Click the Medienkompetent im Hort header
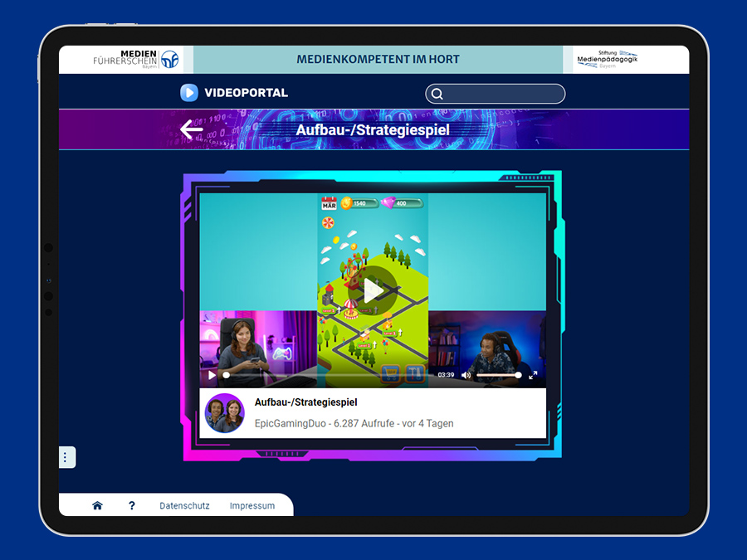 [x=378, y=60]
